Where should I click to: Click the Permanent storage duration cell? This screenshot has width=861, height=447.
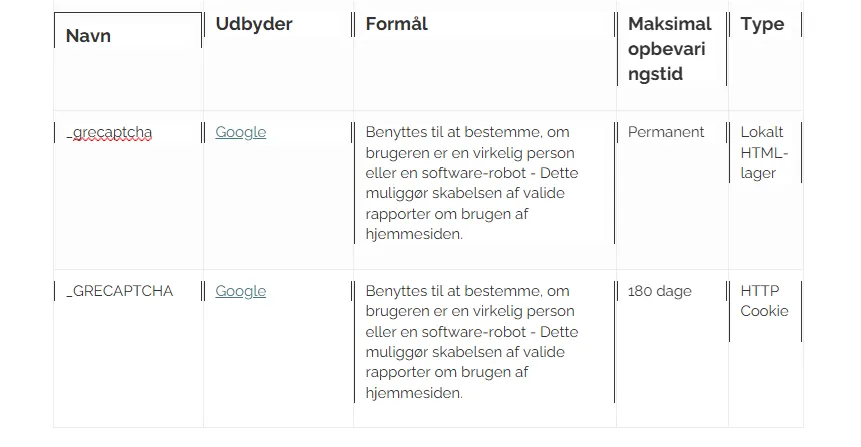666,132
